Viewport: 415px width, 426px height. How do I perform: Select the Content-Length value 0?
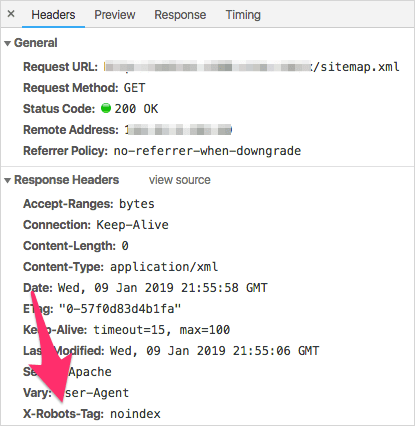tap(125, 246)
